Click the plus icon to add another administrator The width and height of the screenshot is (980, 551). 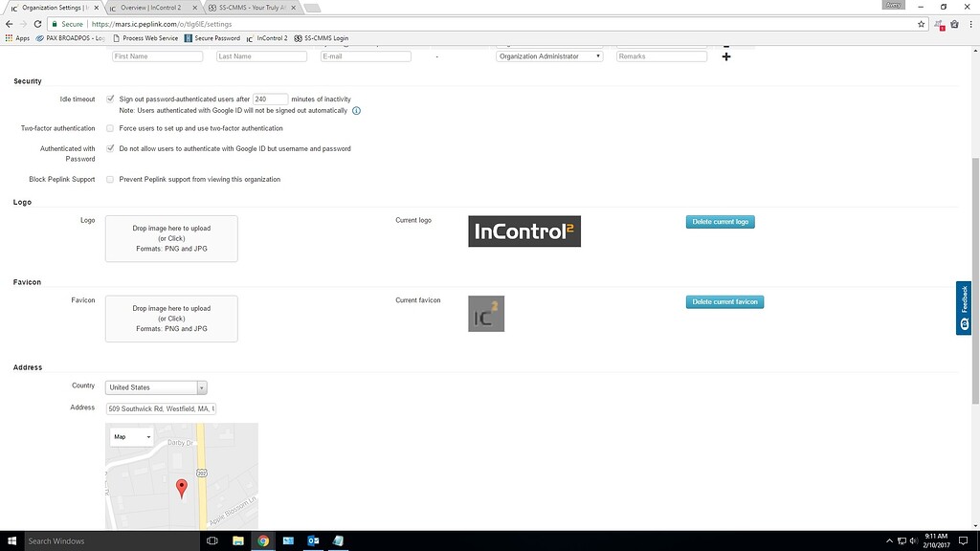726,56
